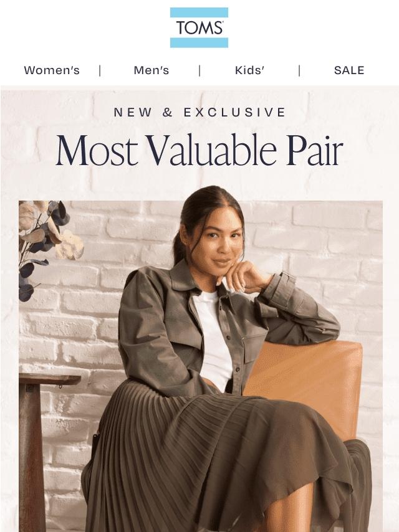Click the 'Most Valuable Pair' headline
399x532 pixels.
pyautogui.click(x=199, y=150)
